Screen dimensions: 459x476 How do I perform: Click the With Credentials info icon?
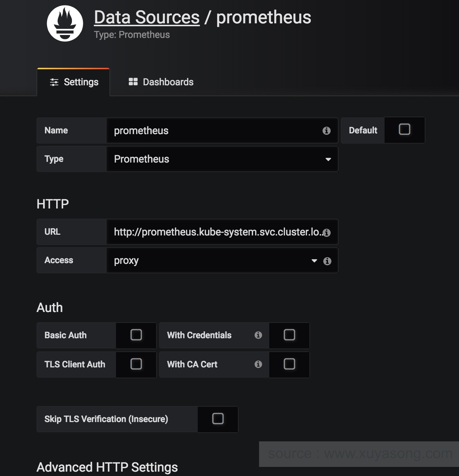click(x=258, y=335)
